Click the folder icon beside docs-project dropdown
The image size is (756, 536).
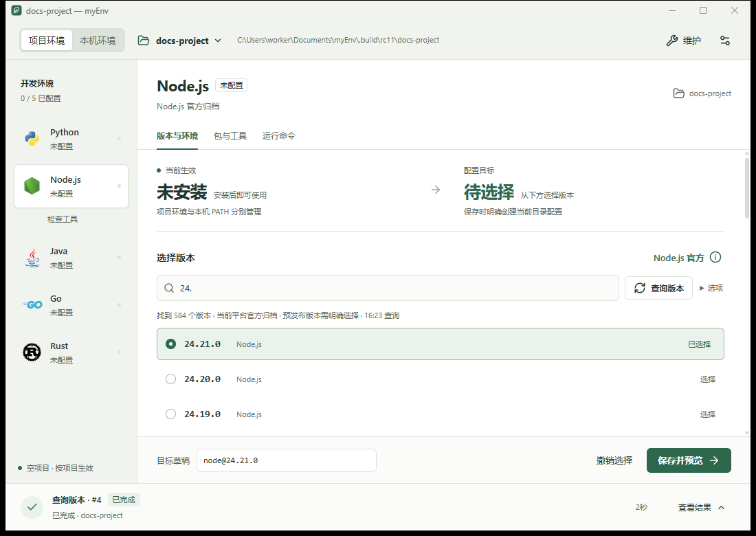(x=143, y=41)
